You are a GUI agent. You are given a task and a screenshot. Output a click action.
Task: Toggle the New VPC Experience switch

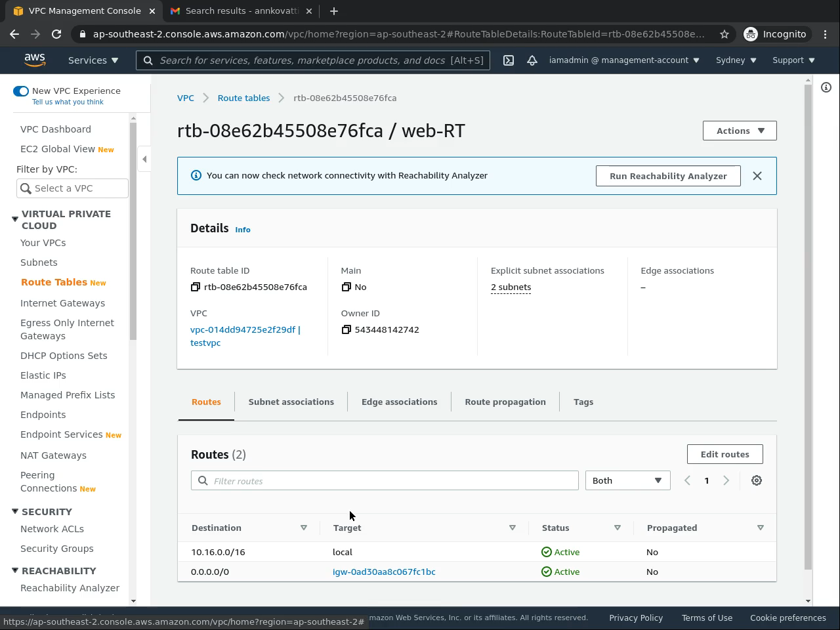point(21,91)
